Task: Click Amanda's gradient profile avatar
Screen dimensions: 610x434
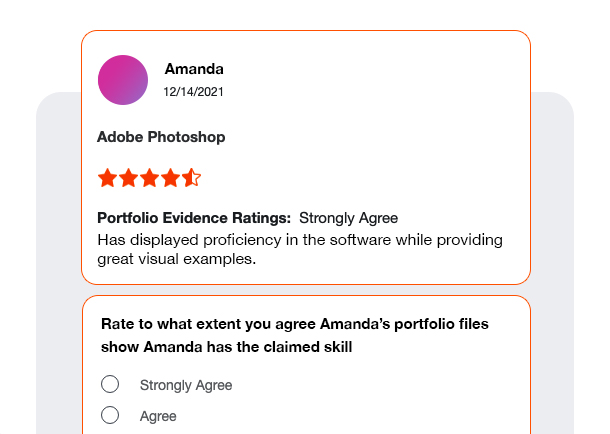Action: [x=123, y=80]
